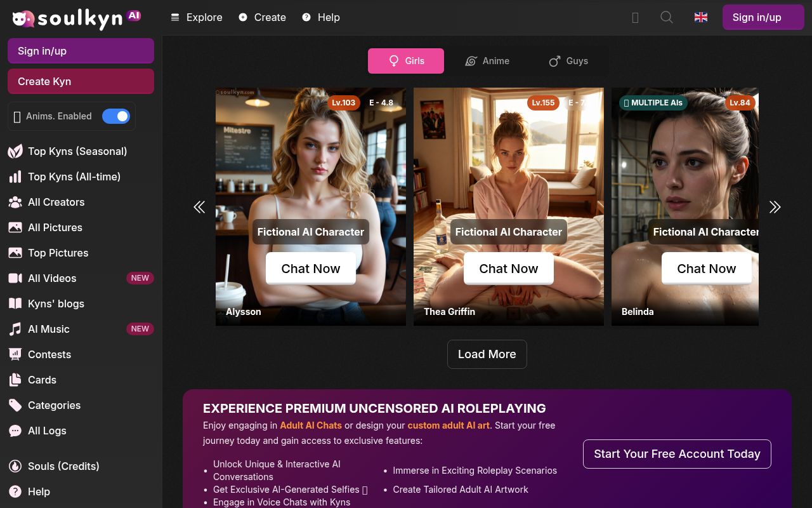The width and height of the screenshot is (812, 508).
Task: Click the search magnifier icon in header
Action: point(666,17)
